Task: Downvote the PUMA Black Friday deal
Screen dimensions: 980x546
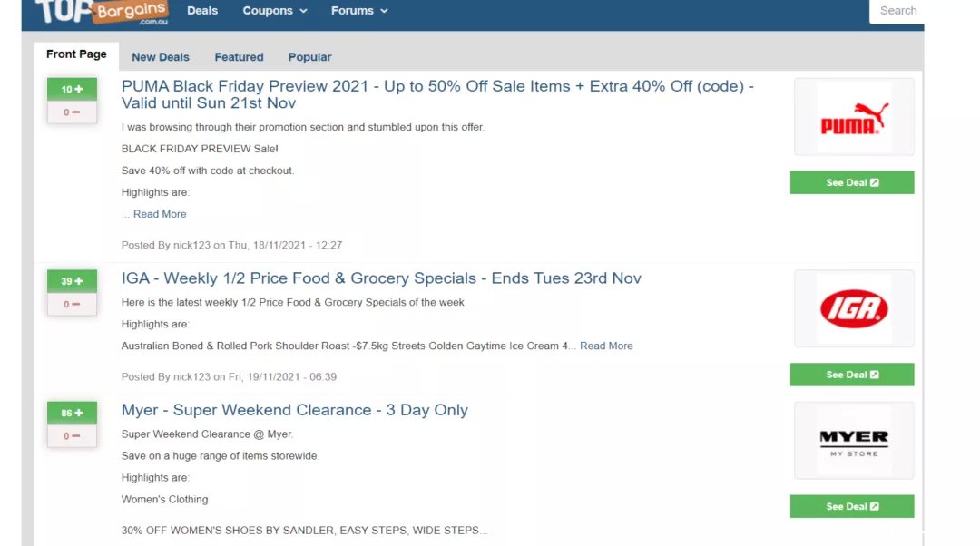Action: pos(72,112)
